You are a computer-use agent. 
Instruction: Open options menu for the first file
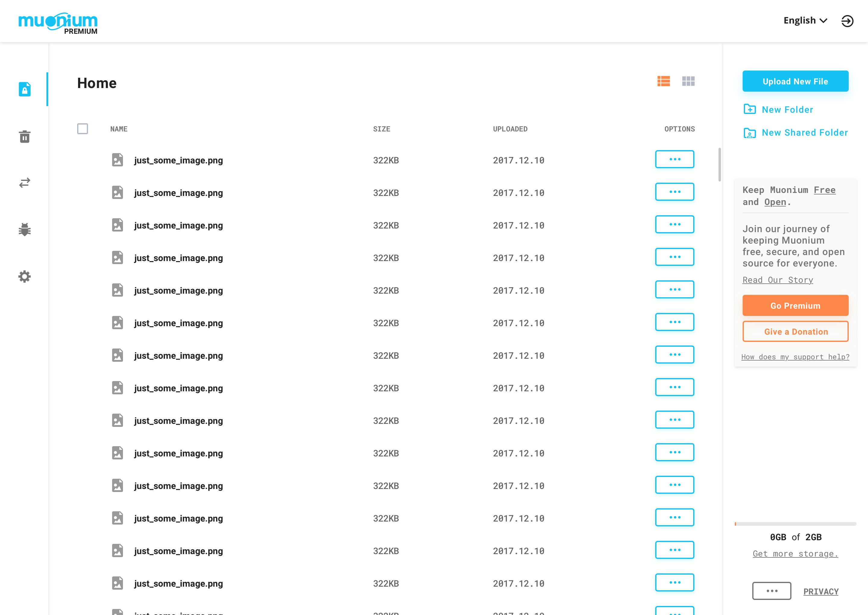point(674,159)
